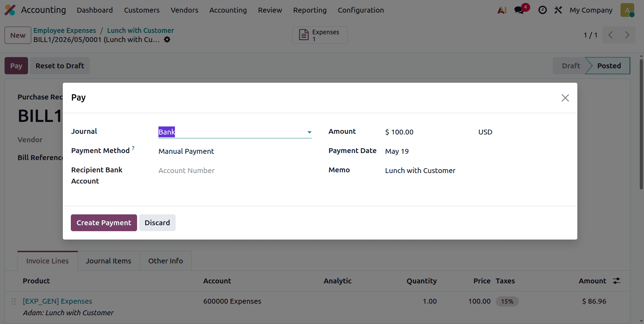The image size is (644, 324).
Task: Click the quantity 1.00 cell
Action: 429,301
